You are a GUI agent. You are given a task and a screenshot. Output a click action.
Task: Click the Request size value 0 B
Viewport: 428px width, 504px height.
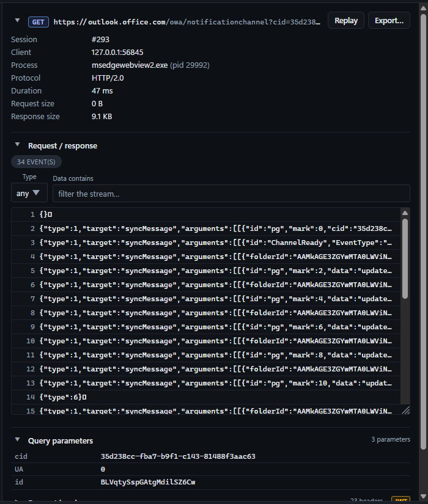97,104
